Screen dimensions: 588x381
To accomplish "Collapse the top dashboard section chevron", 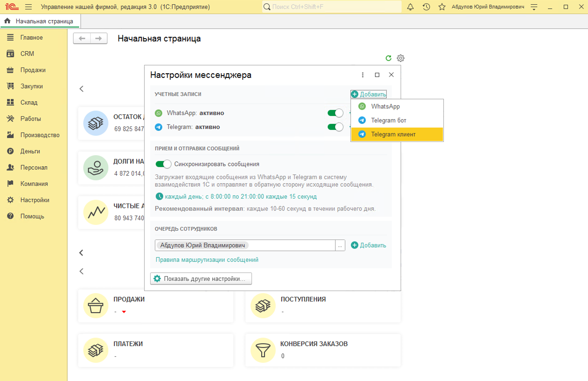I will [x=82, y=89].
